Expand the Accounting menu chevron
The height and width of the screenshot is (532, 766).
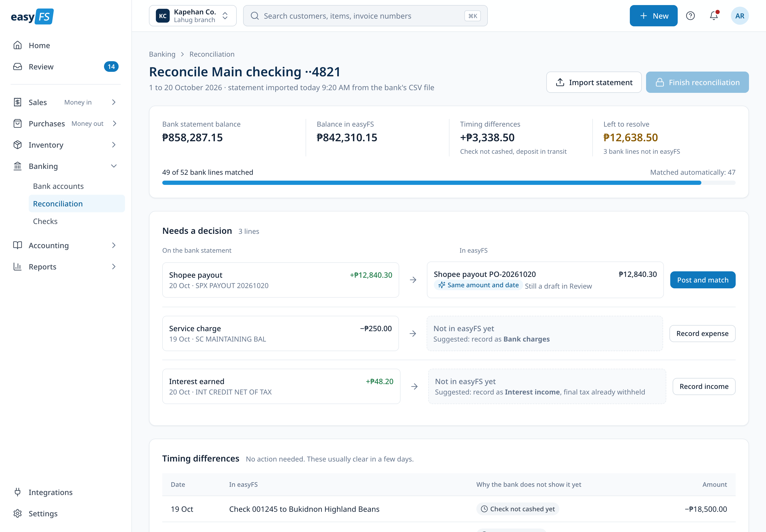point(114,245)
